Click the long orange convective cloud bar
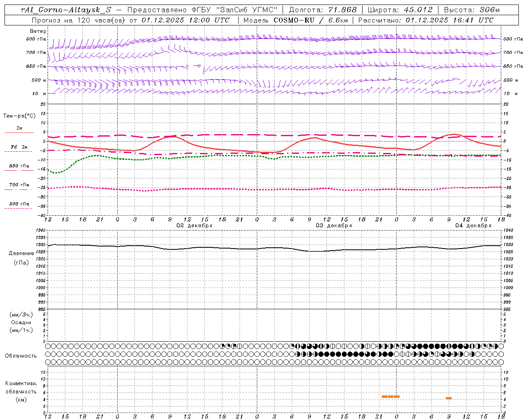 click(x=390, y=397)
